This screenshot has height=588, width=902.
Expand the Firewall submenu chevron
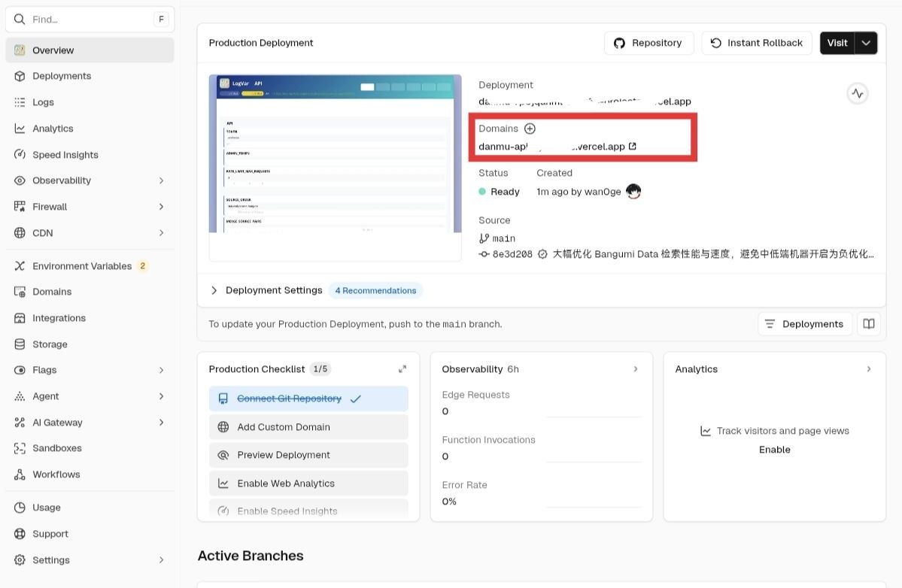coord(161,206)
